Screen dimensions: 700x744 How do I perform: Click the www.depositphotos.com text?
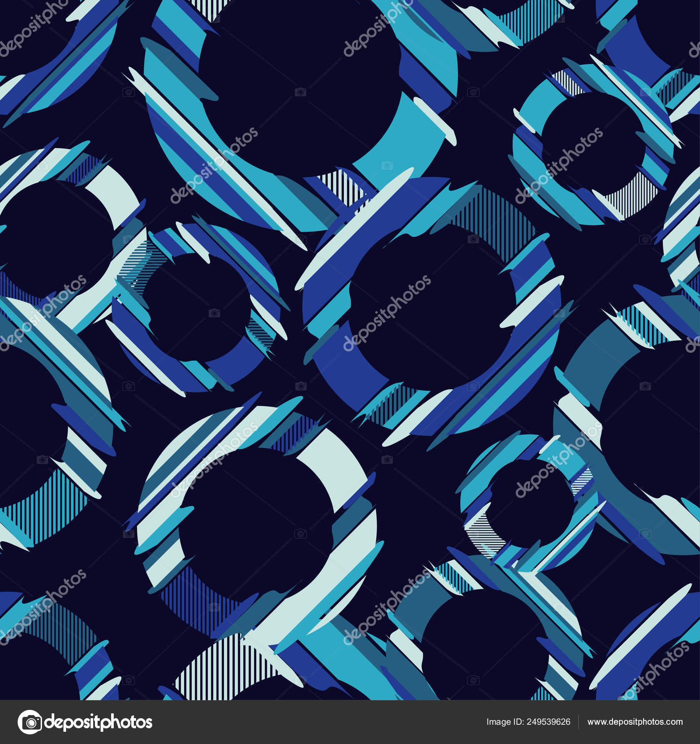click(x=635, y=722)
